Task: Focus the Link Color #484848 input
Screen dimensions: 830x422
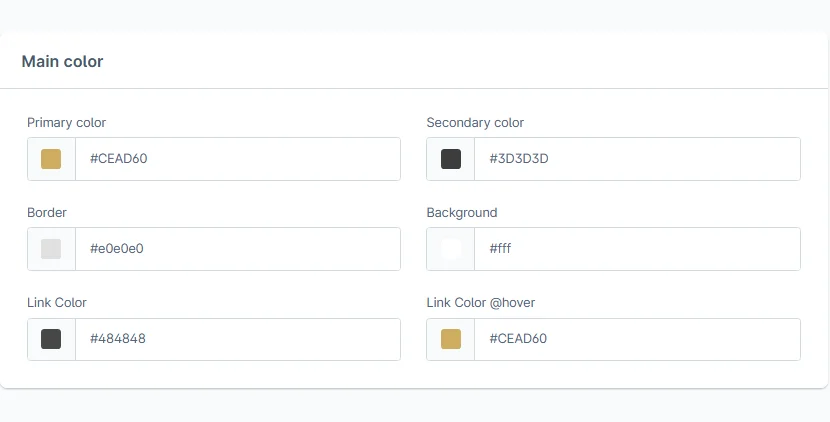Action: [x=238, y=339]
